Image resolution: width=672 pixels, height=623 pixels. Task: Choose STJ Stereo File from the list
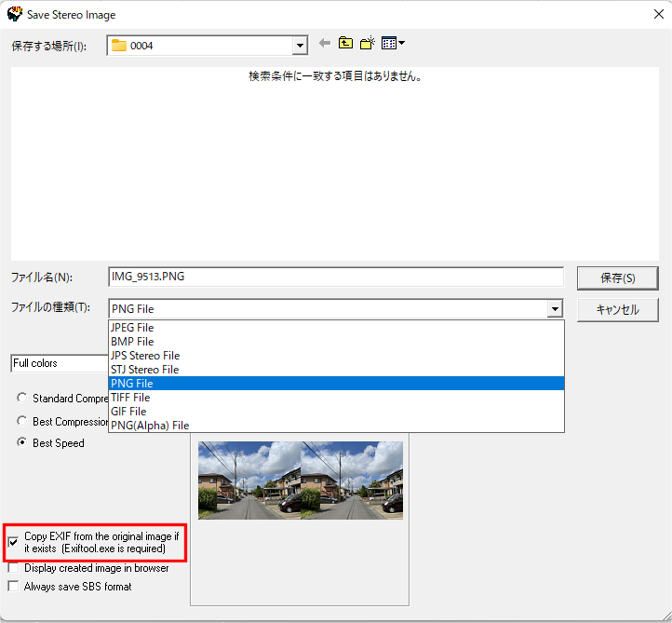pos(336,370)
